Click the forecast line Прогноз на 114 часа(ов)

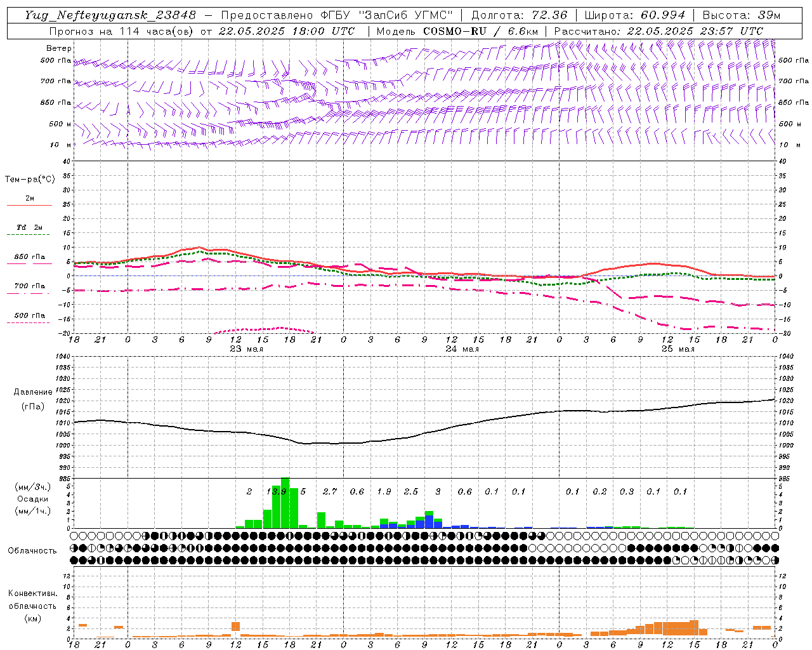point(122,30)
